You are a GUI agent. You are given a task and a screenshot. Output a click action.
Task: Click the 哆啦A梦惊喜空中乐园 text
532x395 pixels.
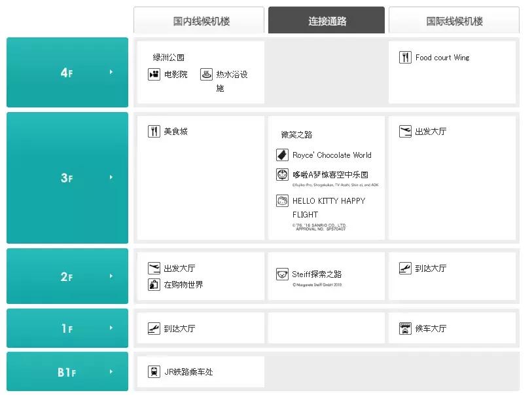[330, 175]
